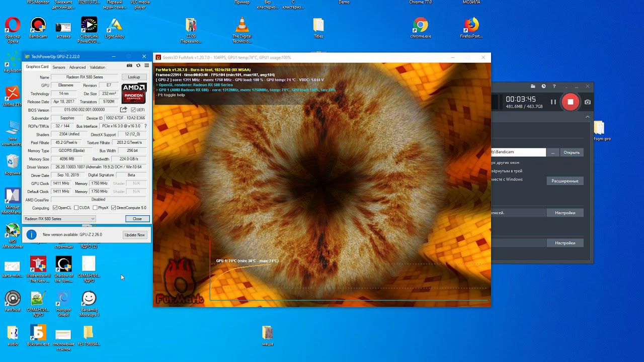644x362 pixels.
Task: Click Расширенные button in Bandicam
Action: pyautogui.click(x=565, y=180)
